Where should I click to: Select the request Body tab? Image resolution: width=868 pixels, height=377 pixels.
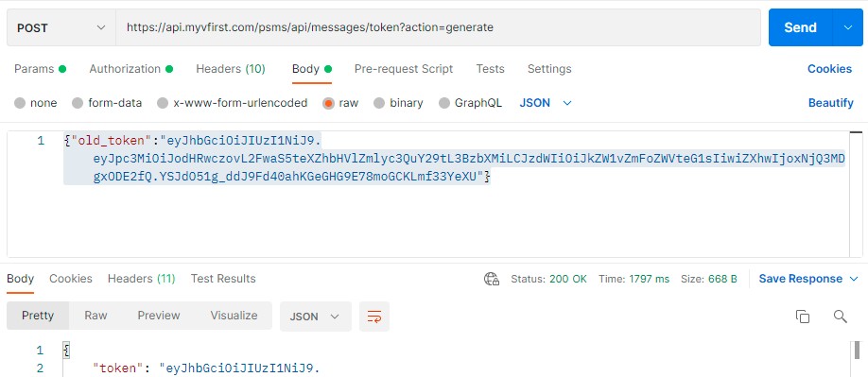[312, 69]
